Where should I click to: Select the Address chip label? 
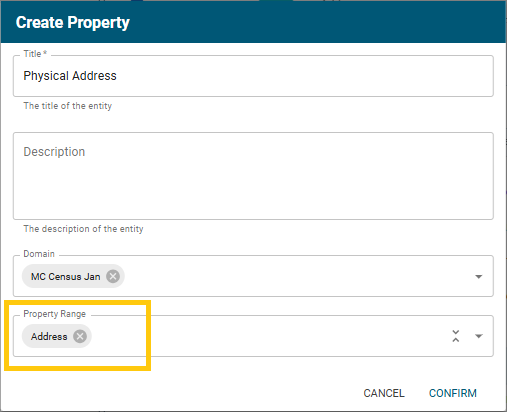click(x=49, y=337)
